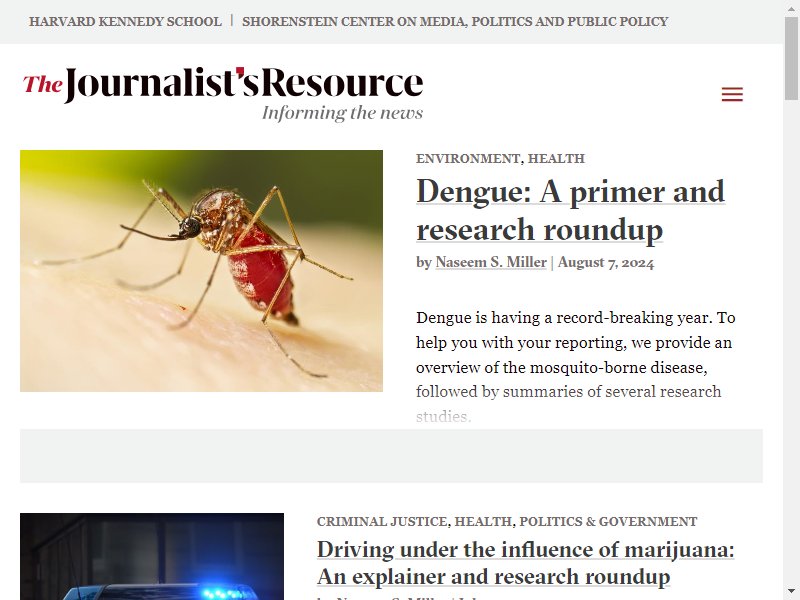
Task: Open the police lights thumbnail image
Action: point(152,556)
